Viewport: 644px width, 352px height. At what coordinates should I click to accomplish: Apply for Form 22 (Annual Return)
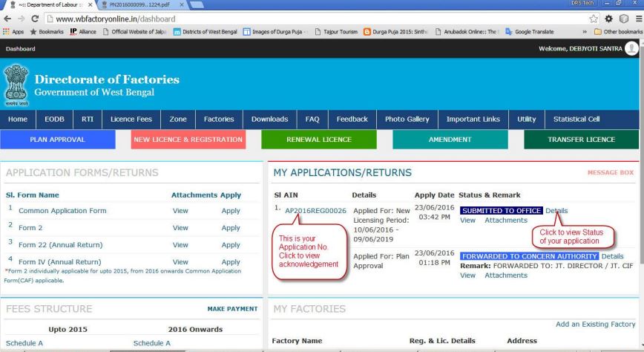coord(231,244)
